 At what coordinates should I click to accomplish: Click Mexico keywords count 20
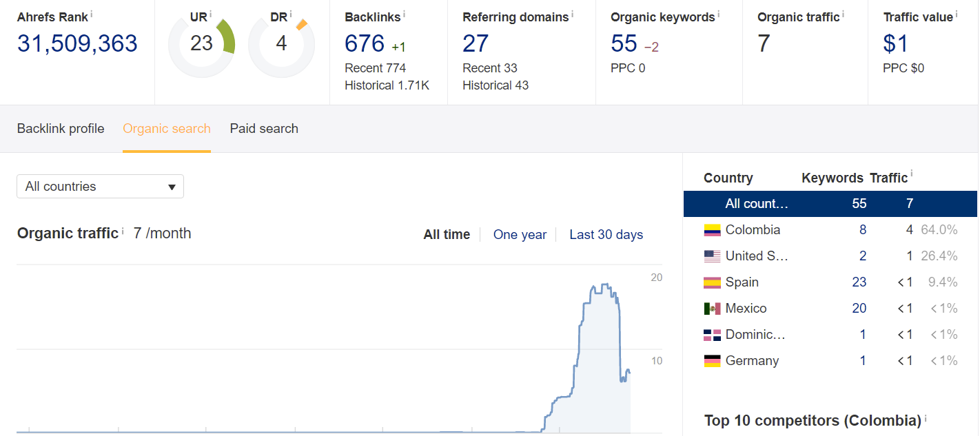tap(859, 309)
